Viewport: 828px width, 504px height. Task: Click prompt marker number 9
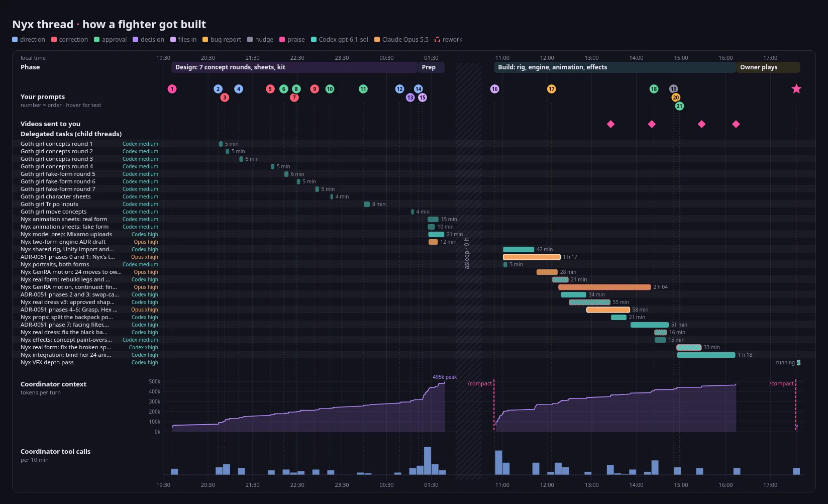(315, 89)
